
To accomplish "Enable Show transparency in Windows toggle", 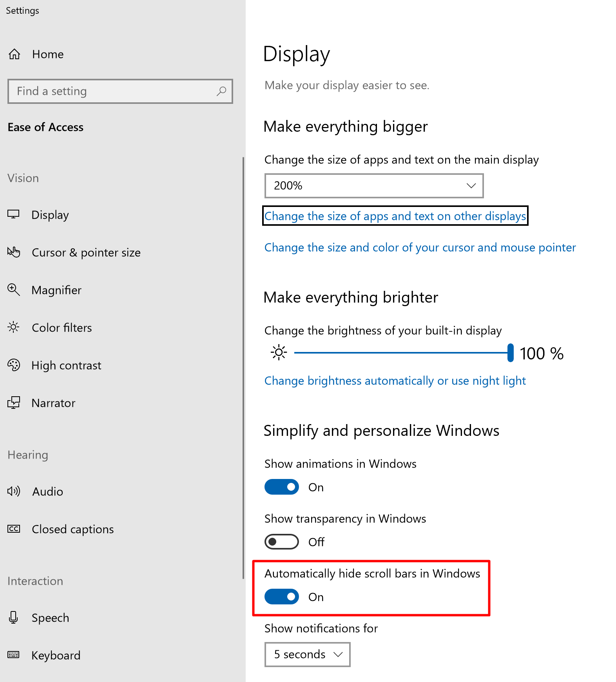I will [x=282, y=542].
